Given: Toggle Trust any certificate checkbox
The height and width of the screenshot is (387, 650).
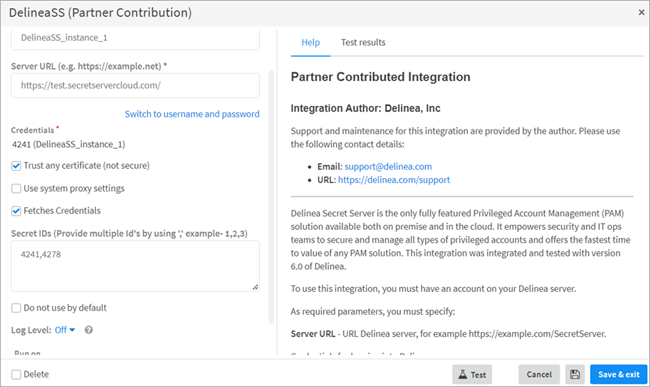Looking at the screenshot, I should click(x=16, y=166).
